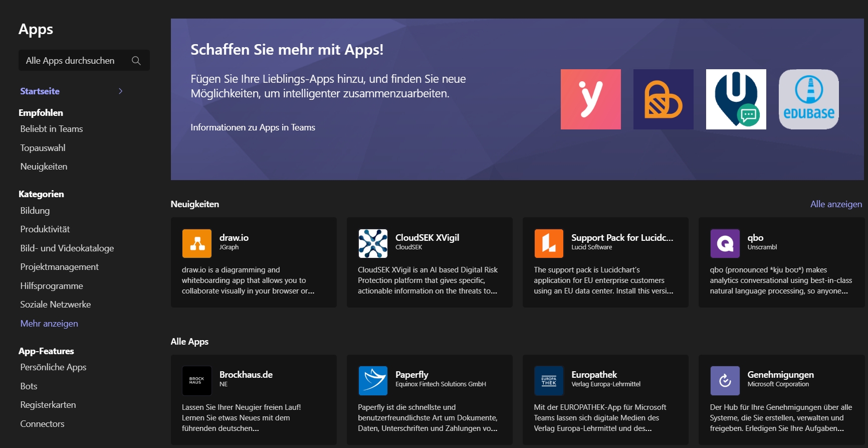
Task: Click the search magnifier icon
Action: coord(136,61)
